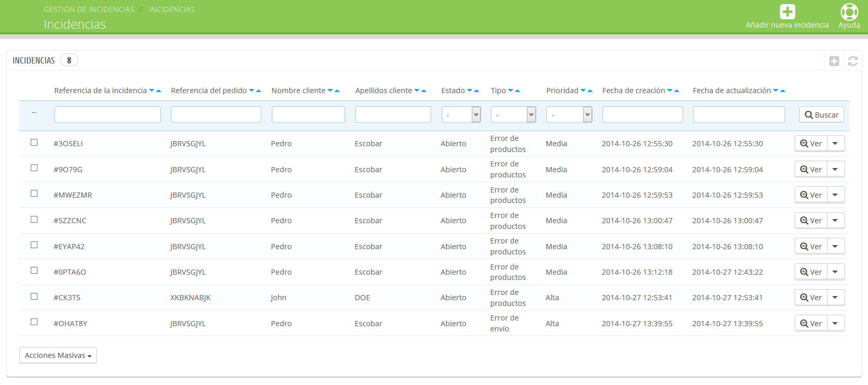Focus the Referencia del pedido filter field
Screen dimensions: 868x385
[x=216, y=114]
